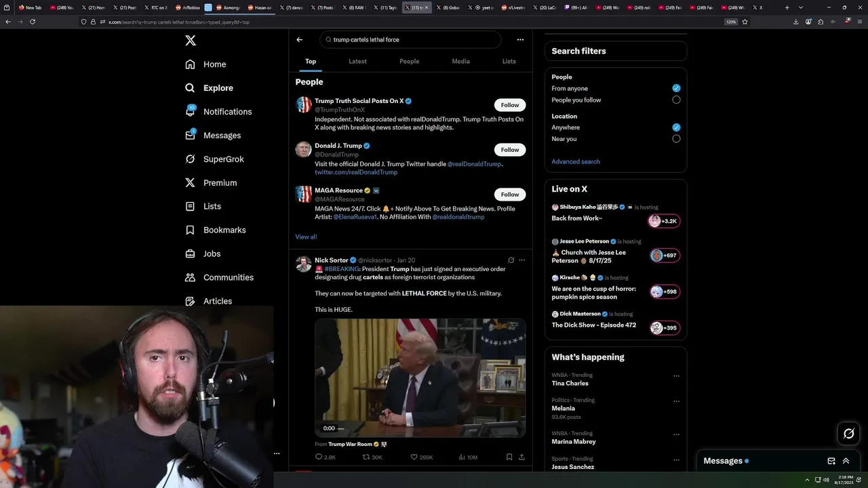
Task: Go back with the search back arrow
Action: [299, 39]
